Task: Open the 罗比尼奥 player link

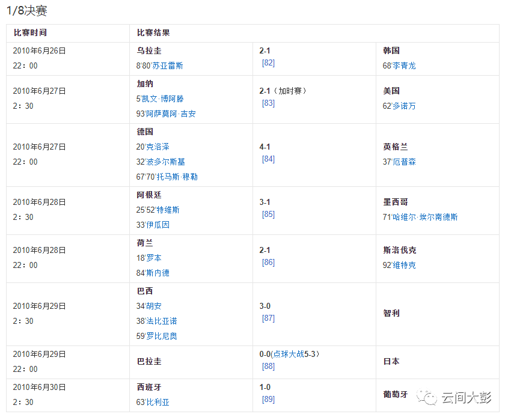Action: (x=161, y=336)
